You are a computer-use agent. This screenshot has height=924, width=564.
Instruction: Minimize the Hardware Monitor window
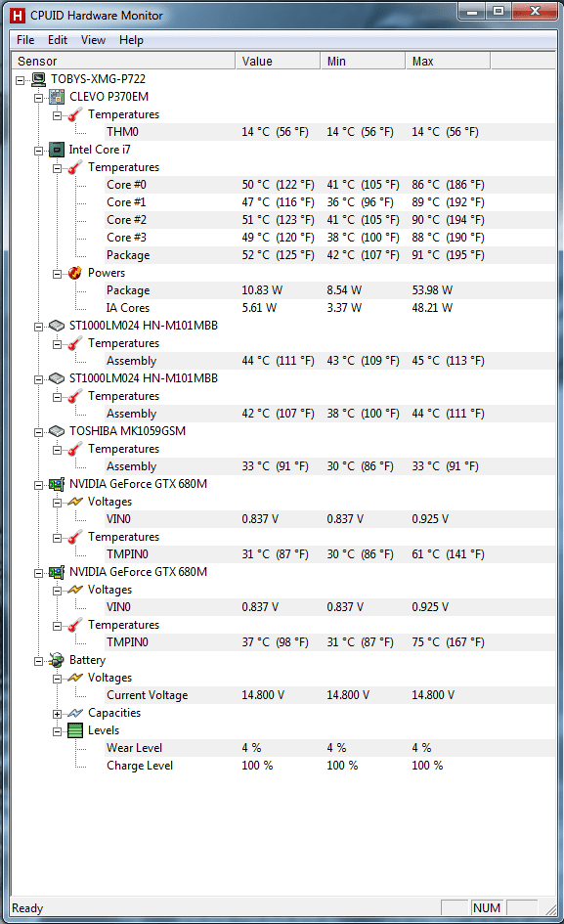pos(472,11)
